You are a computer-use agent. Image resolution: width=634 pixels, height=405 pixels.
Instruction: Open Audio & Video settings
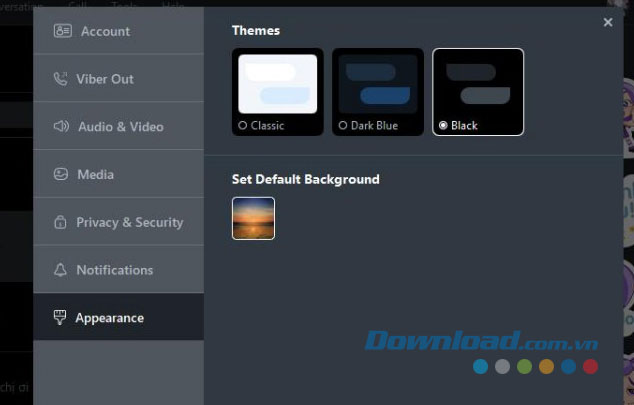point(118,126)
